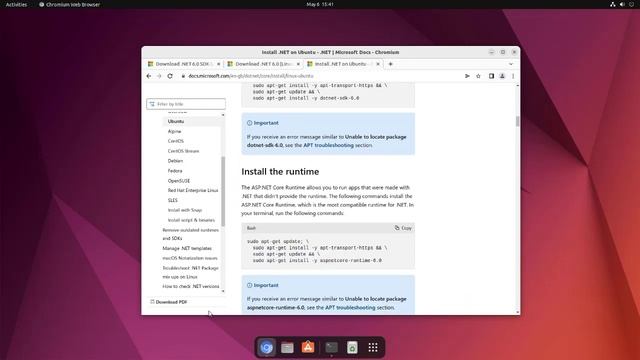Screen dimensions: 640x360
Task: Open Remove outdated runtimes and SDKs
Action: pos(190,234)
